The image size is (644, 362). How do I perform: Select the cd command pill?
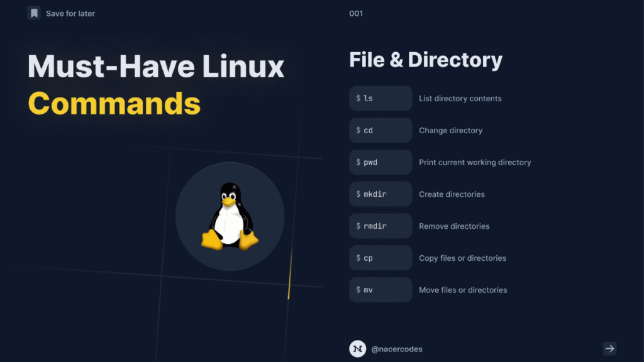click(x=380, y=130)
